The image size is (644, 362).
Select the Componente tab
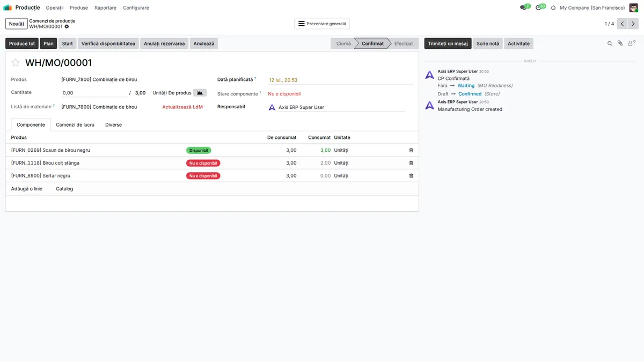[x=31, y=125]
